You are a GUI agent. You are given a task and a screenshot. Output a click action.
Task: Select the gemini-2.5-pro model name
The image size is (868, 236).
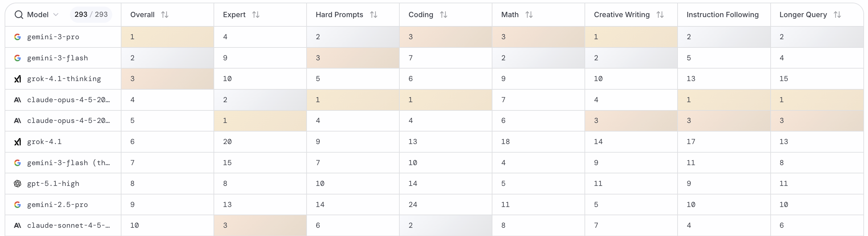[x=57, y=205]
